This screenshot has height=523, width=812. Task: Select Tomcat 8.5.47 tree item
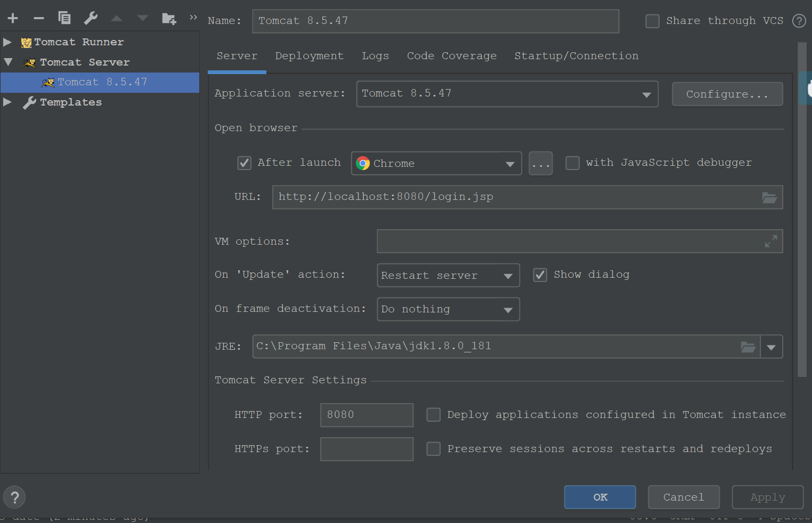(100, 82)
